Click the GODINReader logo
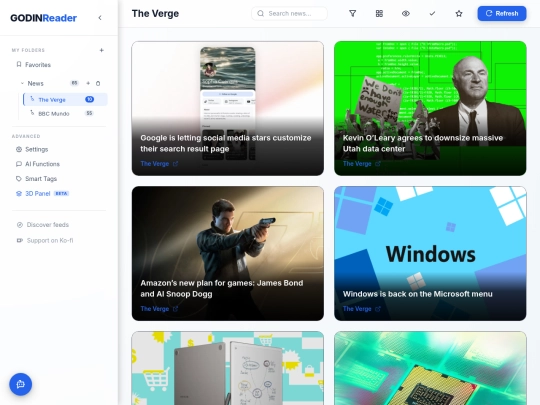The height and width of the screenshot is (405, 540). (43, 18)
